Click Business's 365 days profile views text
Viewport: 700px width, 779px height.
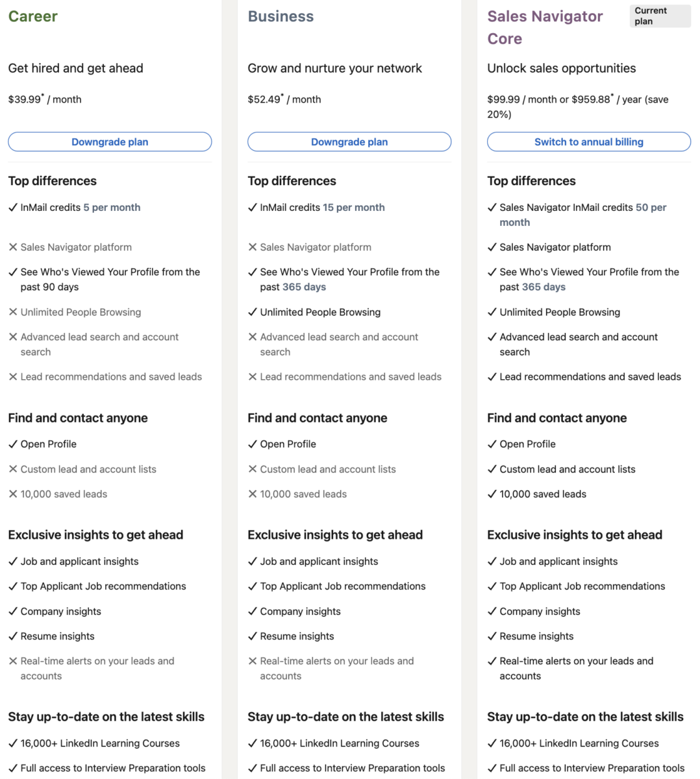pos(305,287)
